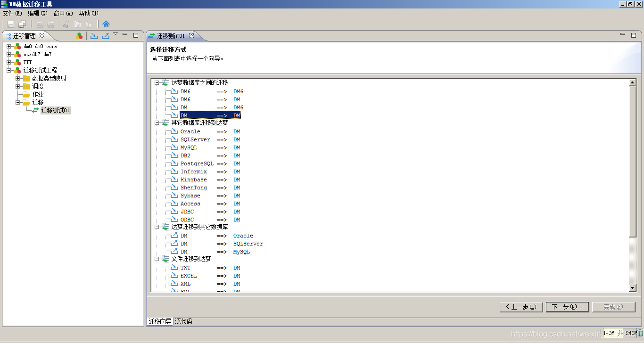The height and width of the screenshot is (343, 644).
Task: Close the 迁移管理 view with its X
Action: [x=41, y=36]
